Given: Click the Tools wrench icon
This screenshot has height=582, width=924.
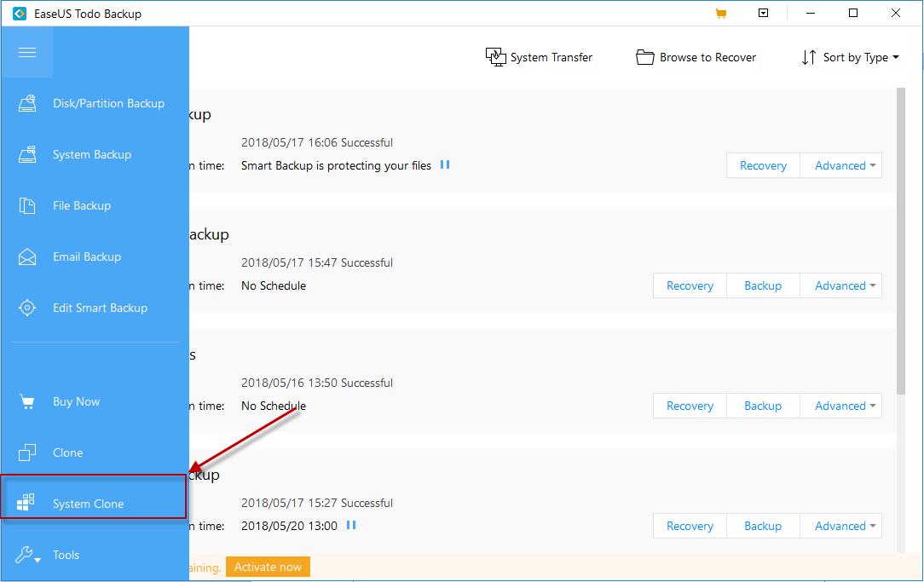Looking at the screenshot, I should 27,555.
